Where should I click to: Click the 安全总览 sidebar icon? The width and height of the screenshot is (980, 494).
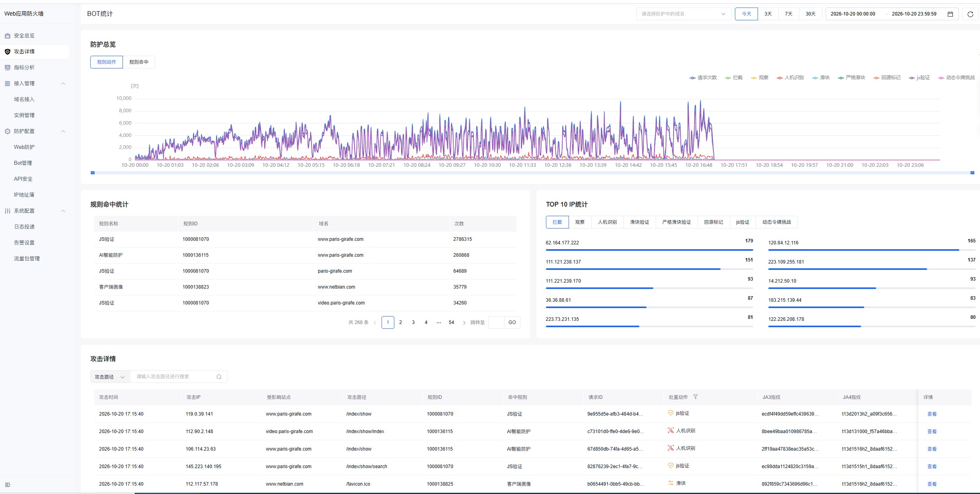[8, 36]
